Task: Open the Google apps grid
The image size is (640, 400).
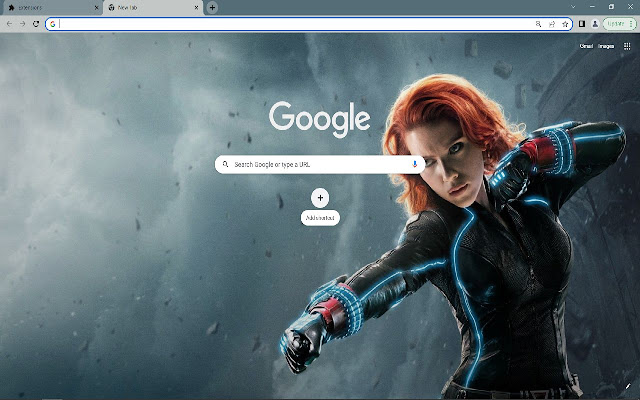Action: point(627,46)
